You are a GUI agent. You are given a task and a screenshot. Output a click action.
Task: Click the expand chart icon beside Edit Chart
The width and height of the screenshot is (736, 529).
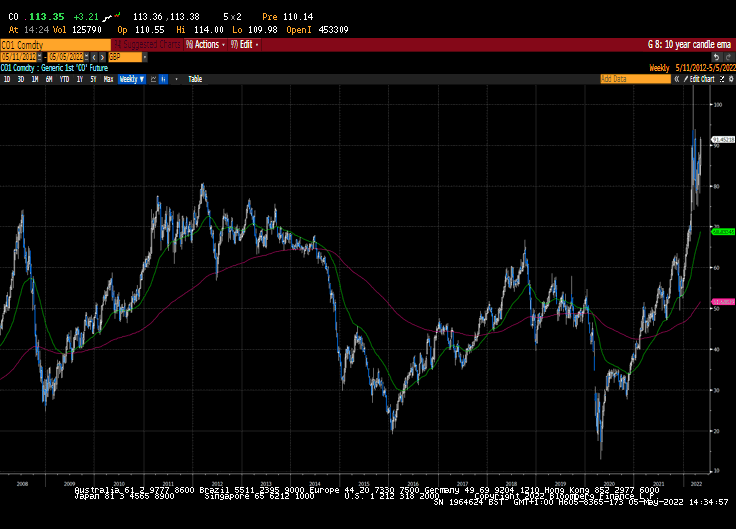click(722, 79)
